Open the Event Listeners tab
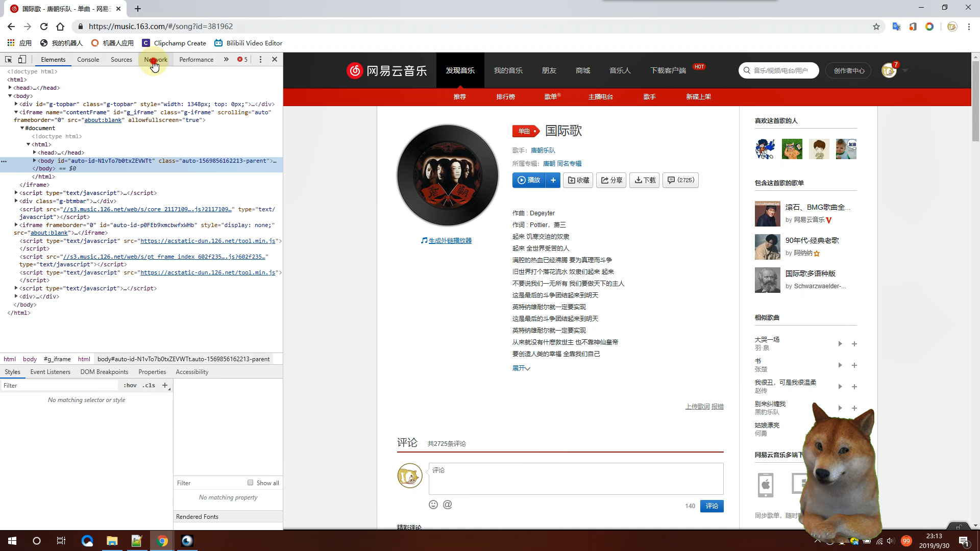The image size is (980, 551). [x=50, y=372]
